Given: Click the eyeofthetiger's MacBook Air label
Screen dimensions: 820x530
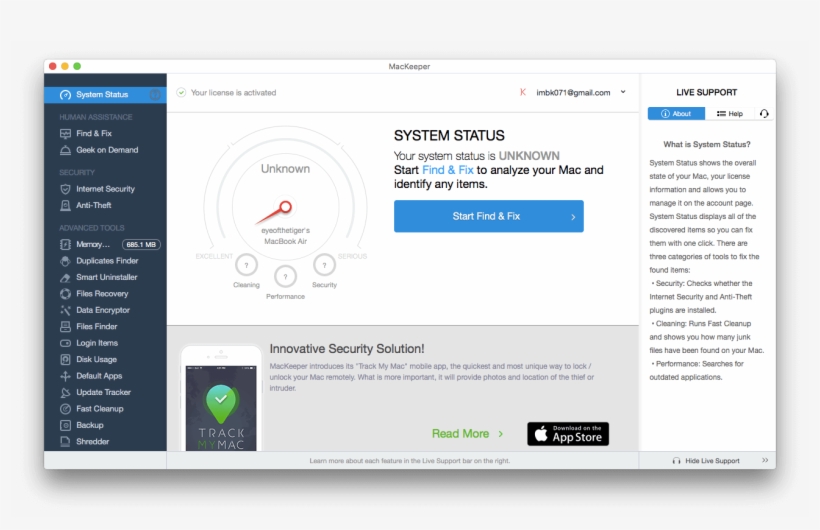Looking at the screenshot, I should coord(286,236).
